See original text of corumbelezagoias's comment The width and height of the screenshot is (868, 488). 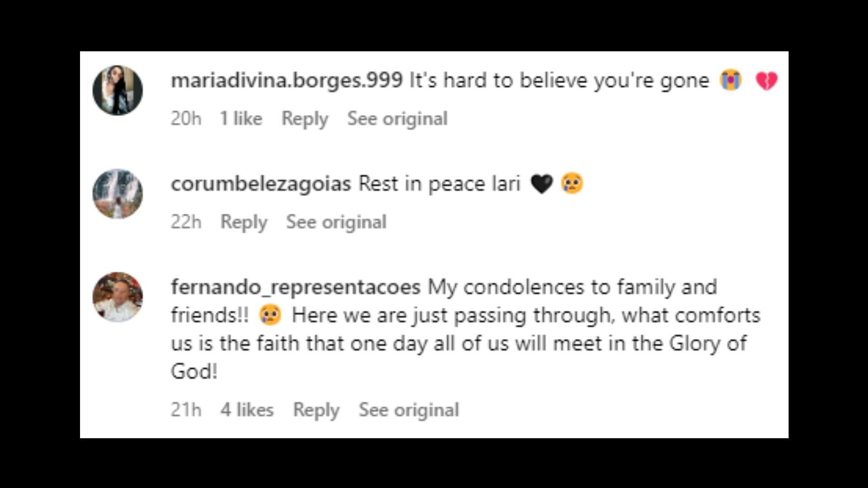point(336,222)
